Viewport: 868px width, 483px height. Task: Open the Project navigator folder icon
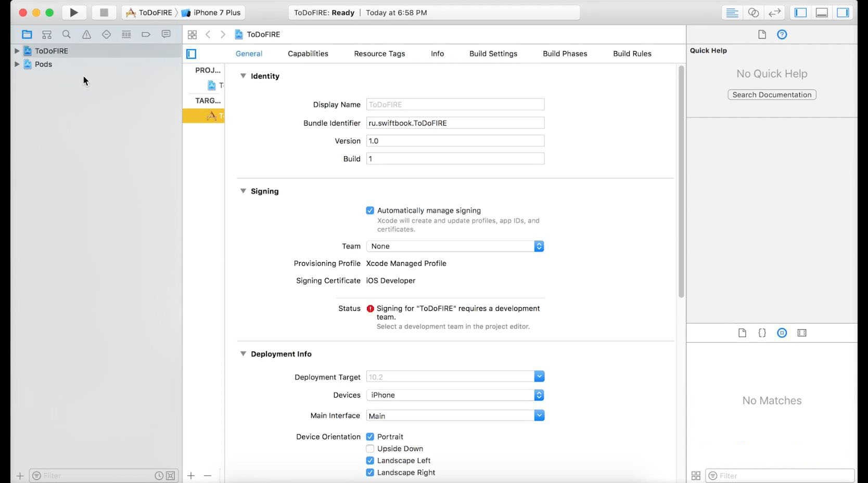27,34
